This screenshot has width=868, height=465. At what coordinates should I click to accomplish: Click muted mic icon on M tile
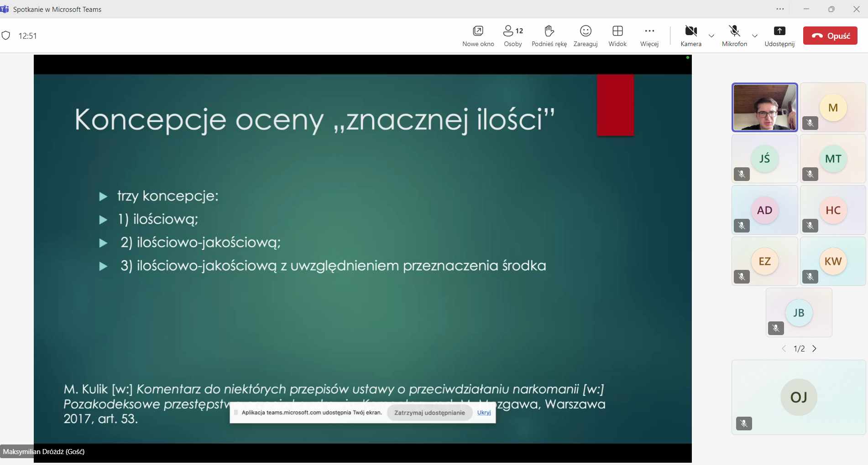coord(810,123)
